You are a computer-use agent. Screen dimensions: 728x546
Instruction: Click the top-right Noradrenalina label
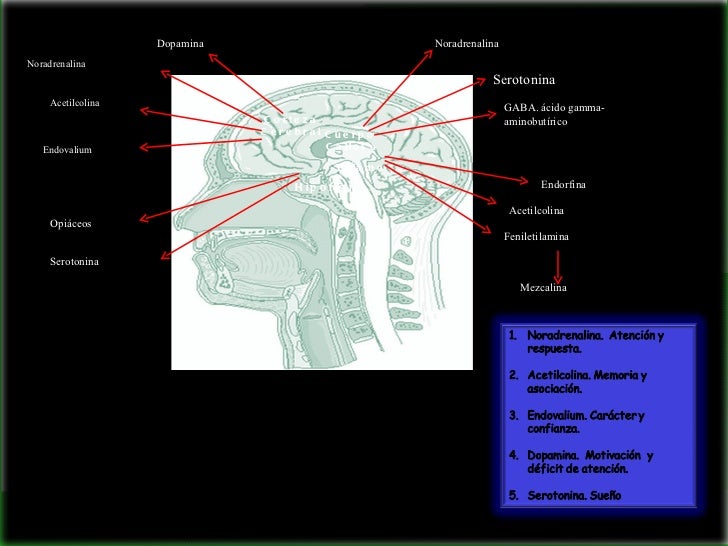tap(467, 44)
